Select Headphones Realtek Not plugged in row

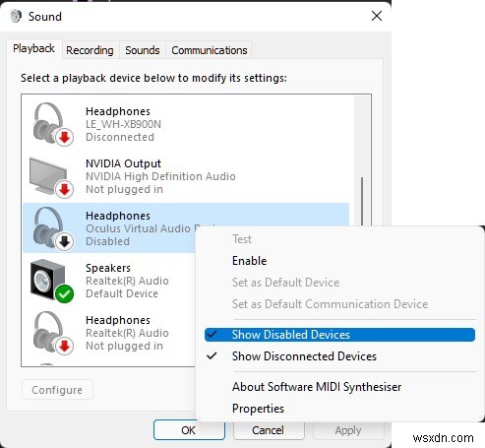click(x=186, y=333)
